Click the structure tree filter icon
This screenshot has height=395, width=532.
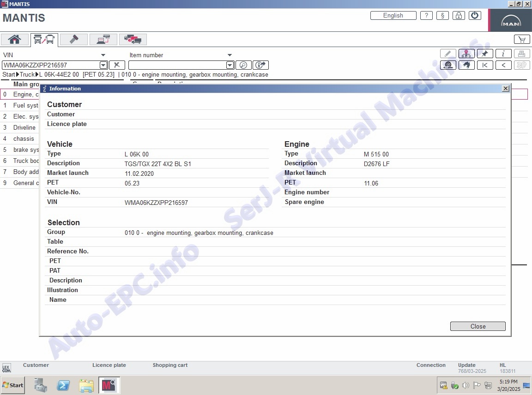point(466,54)
